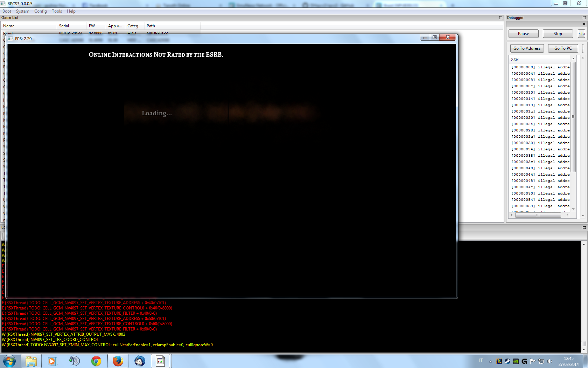
Task: Open Chrome from the taskbar
Action: [x=96, y=361]
